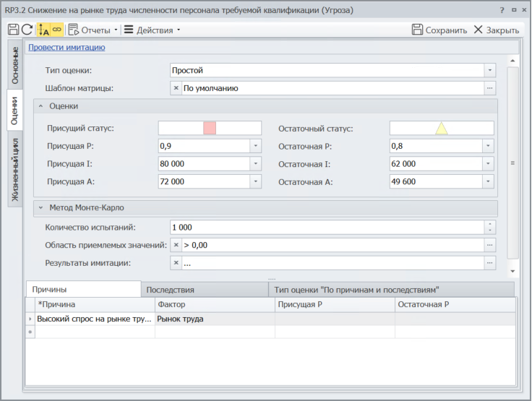Image resolution: width=532 pixels, height=401 pixels.
Task: Expand the Тип оценки dropdown
Action: pos(489,70)
